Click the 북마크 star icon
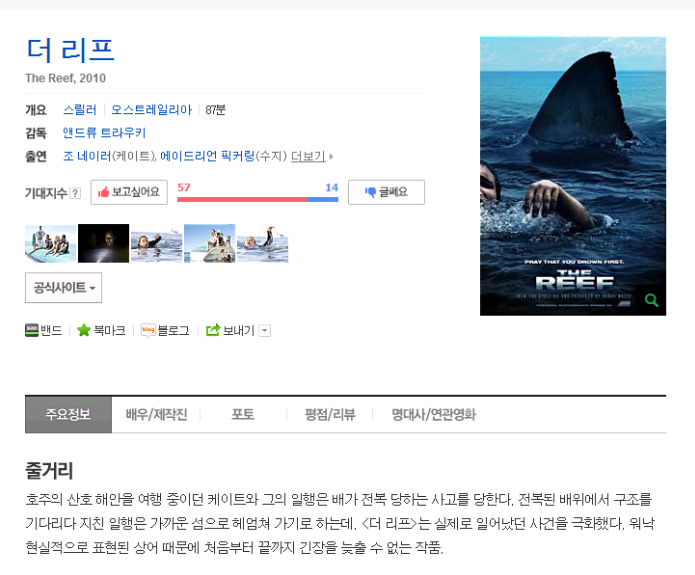This screenshot has height=575, width=695. tap(84, 330)
